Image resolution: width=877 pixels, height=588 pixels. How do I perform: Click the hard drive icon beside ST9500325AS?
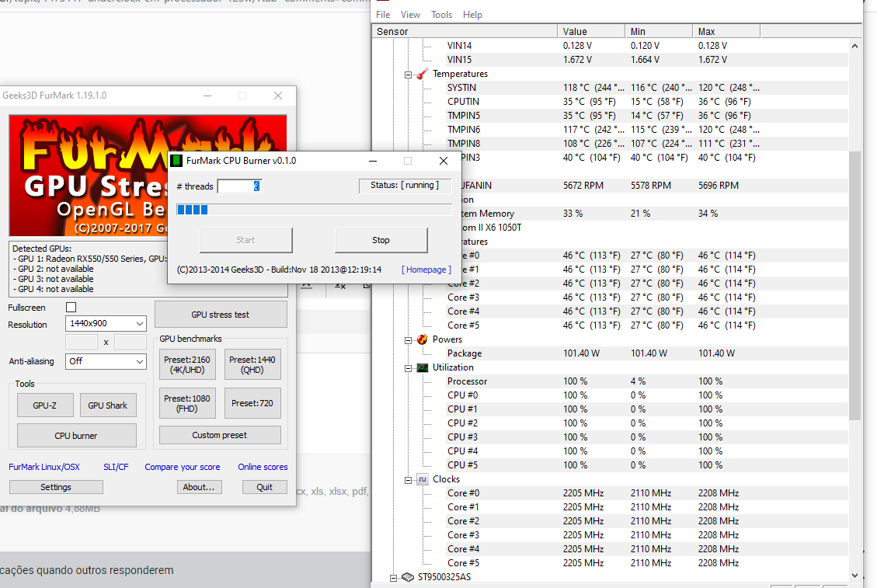point(408,577)
